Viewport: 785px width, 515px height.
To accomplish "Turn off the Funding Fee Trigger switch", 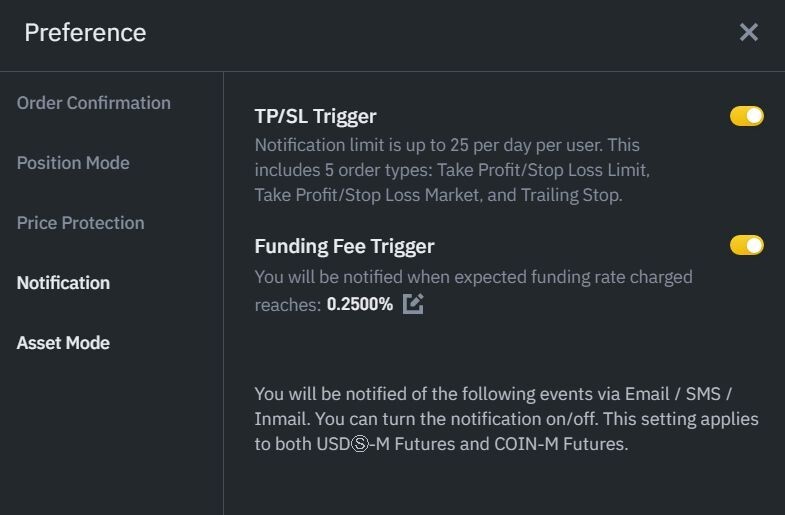I will point(746,245).
